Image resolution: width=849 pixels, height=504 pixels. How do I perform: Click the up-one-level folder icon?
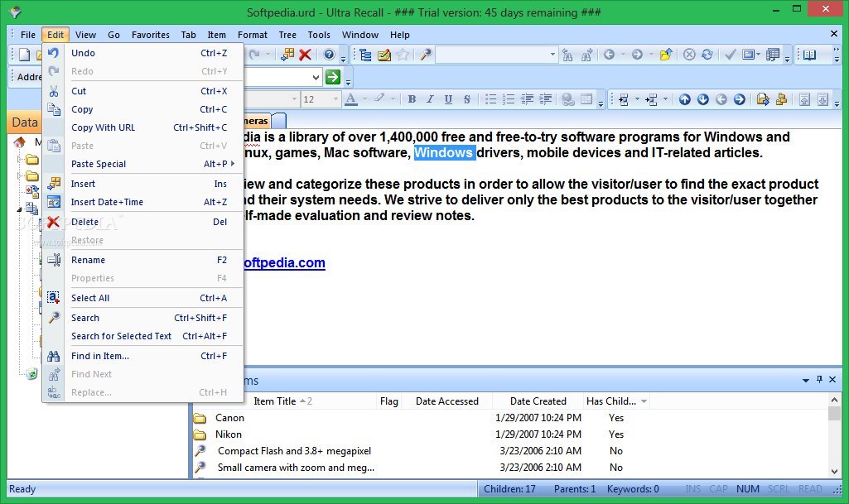666,55
